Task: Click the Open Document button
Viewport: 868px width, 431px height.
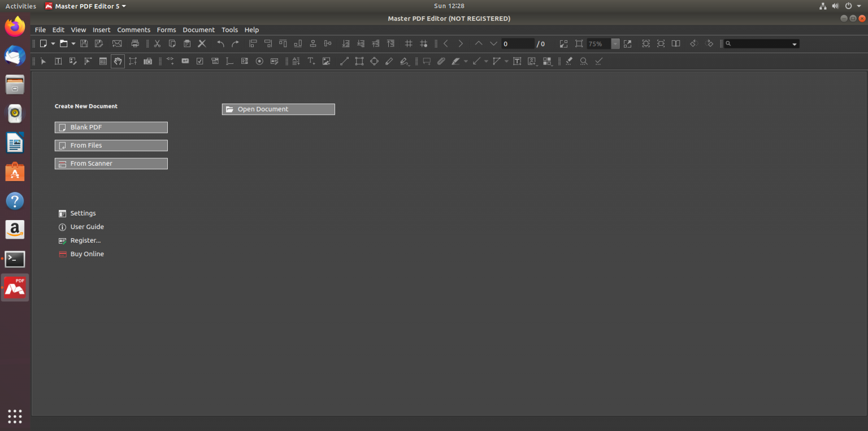Action: [x=278, y=109]
